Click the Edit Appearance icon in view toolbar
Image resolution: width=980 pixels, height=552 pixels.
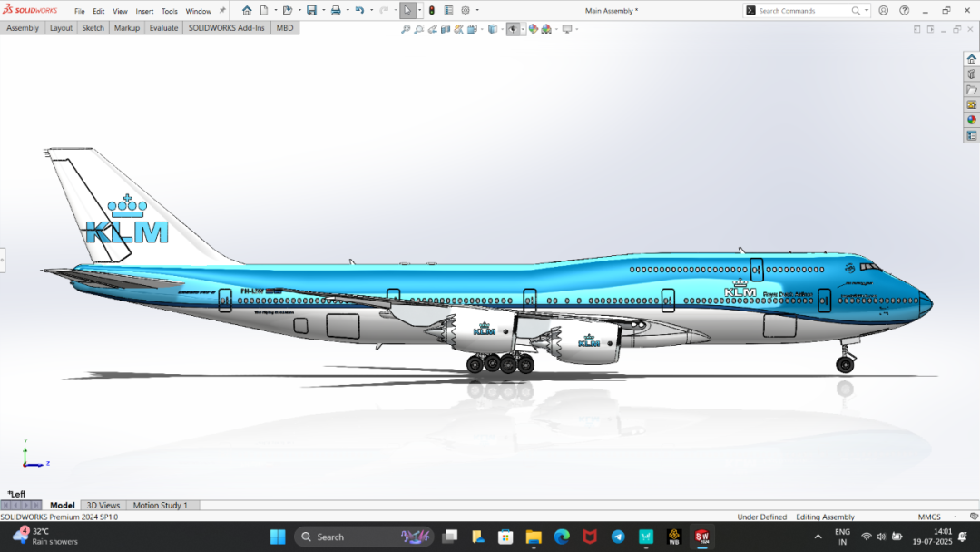(x=533, y=29)
